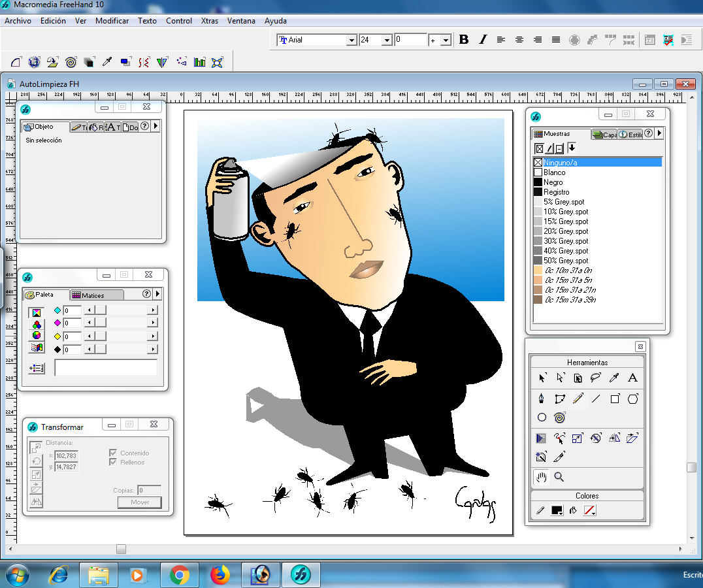703x588 pixels.
Task: Justify text in toolbar
Action: coord(556,40)
